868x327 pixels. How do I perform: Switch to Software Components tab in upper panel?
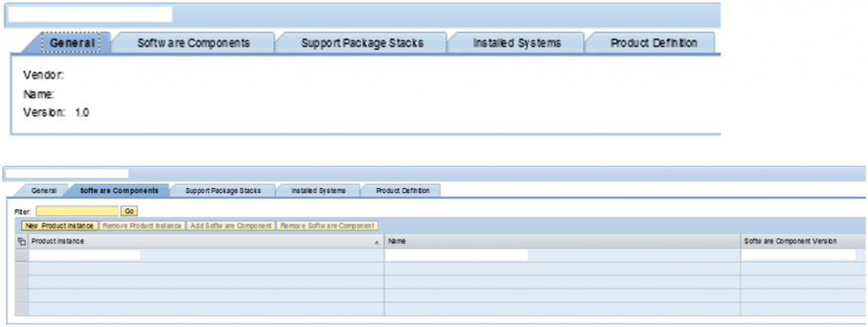[193, 42]
